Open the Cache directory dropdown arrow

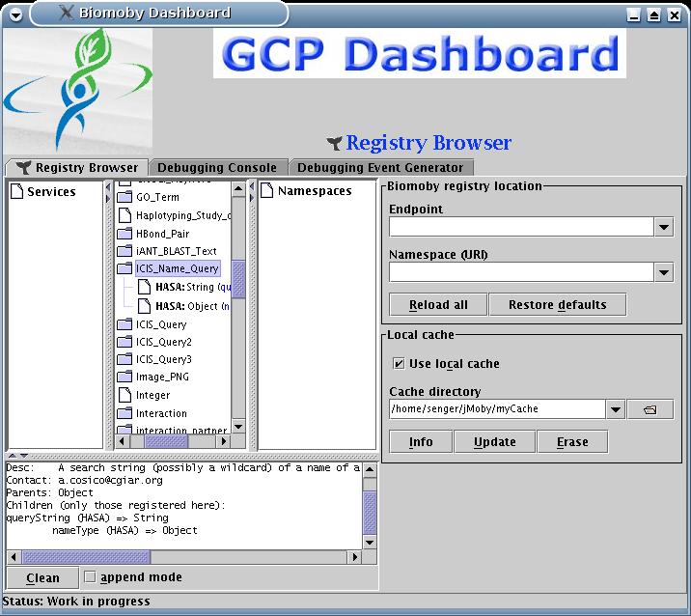tap(616, 409)
